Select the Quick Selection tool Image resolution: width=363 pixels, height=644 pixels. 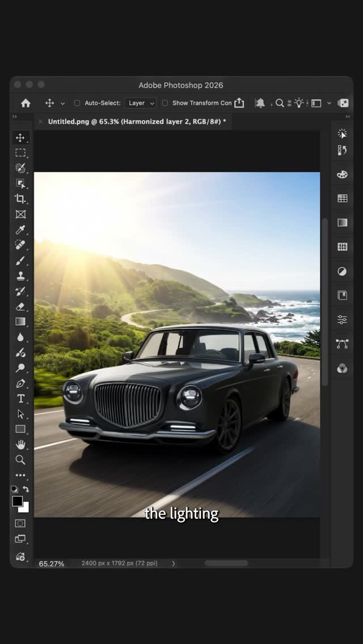20,168
